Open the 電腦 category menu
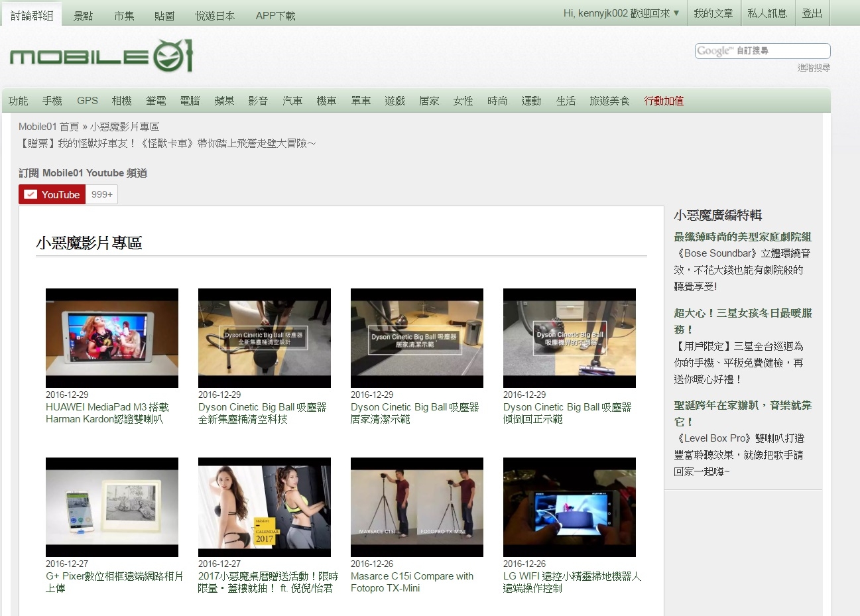 coord(190,101)
